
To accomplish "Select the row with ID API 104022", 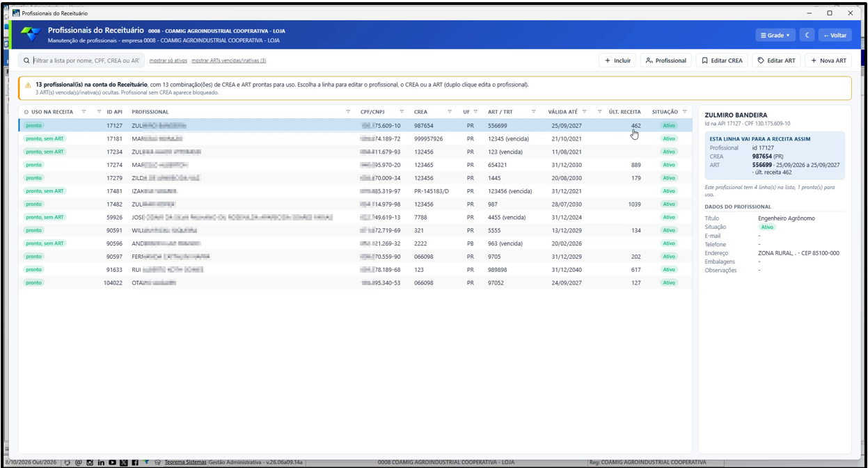I will click(x=355, y=283).
